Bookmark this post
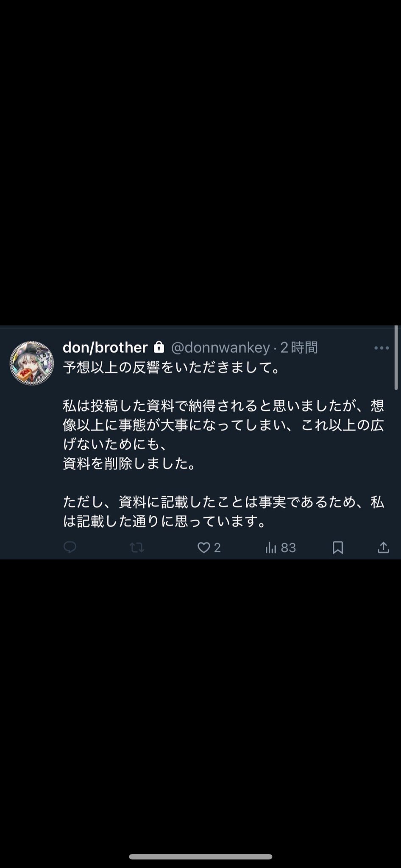401x868 pixels. [x=338, y=548]
